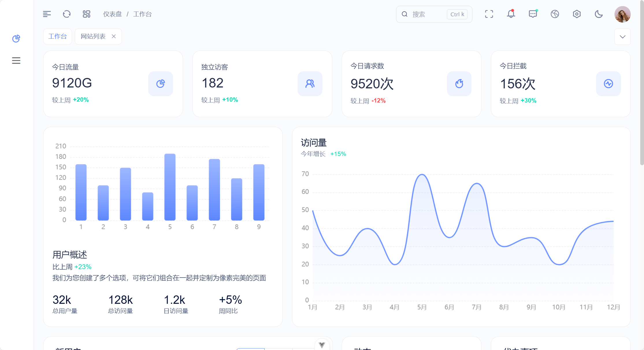Image resolution: width=644 pixels, height=350 pixels.
Task: Open the hexagon settings icon
Action: click(x=577, y=14)
